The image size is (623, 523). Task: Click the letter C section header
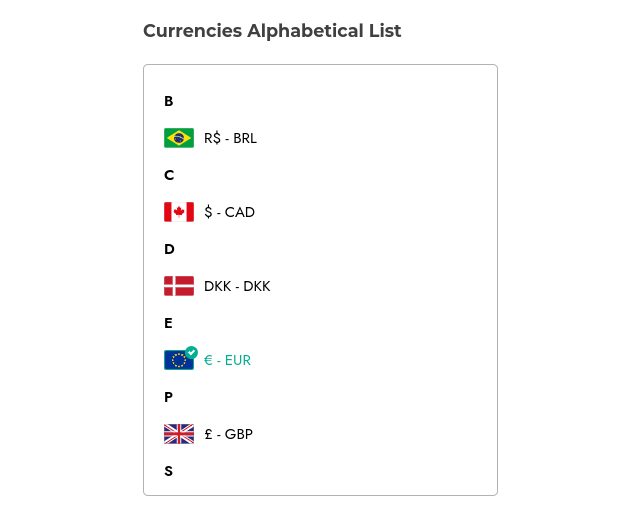pyautogui.click(x=169, y=175)
